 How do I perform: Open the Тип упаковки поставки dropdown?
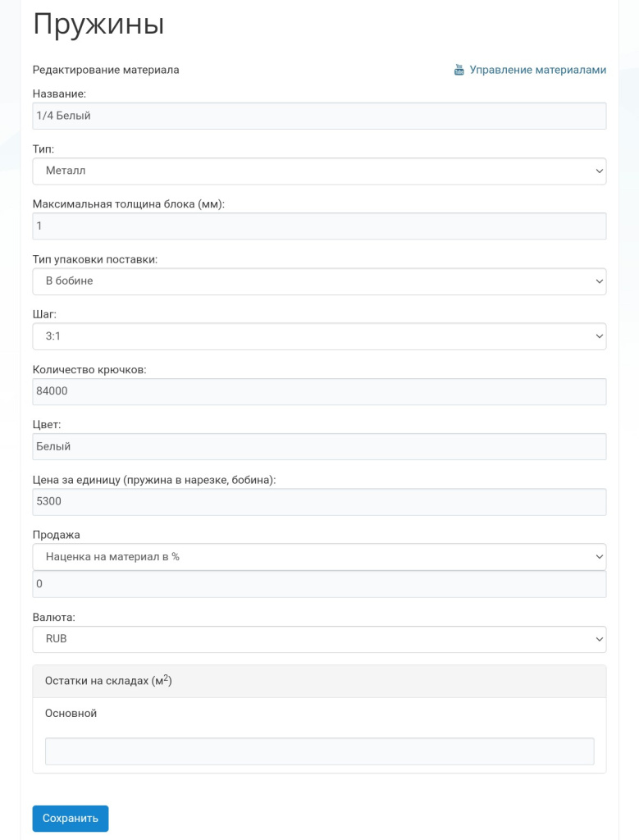[319, 281]
